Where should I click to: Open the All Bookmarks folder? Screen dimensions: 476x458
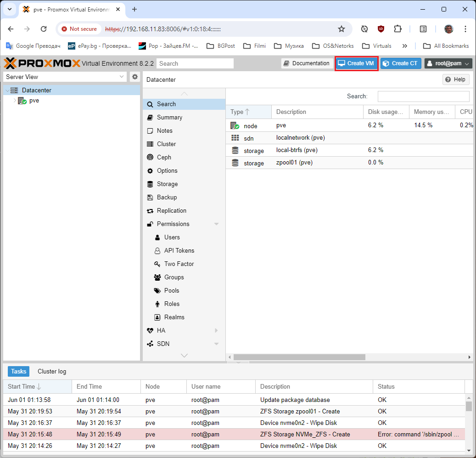(x=446, y=46)
